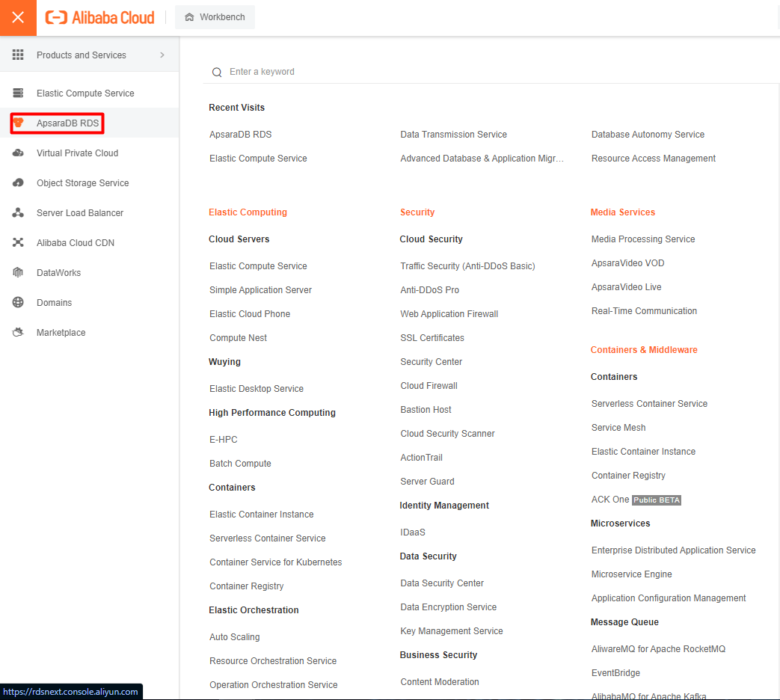The image size is (780, 700).
Task: Click the Alibaba Cloud CDN icon
Action: pyautogui.click(x=19, y=243)
